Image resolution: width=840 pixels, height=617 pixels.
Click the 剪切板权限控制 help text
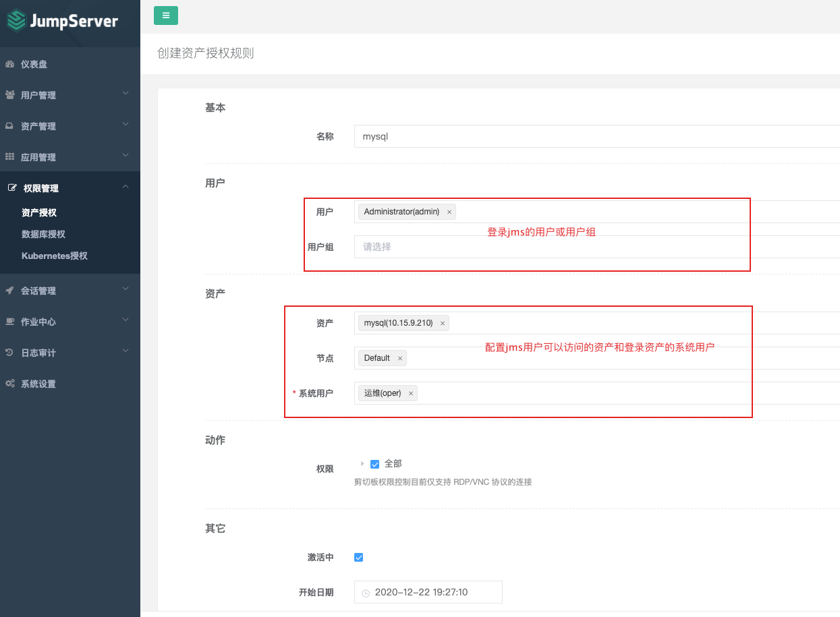coord(443,482)
